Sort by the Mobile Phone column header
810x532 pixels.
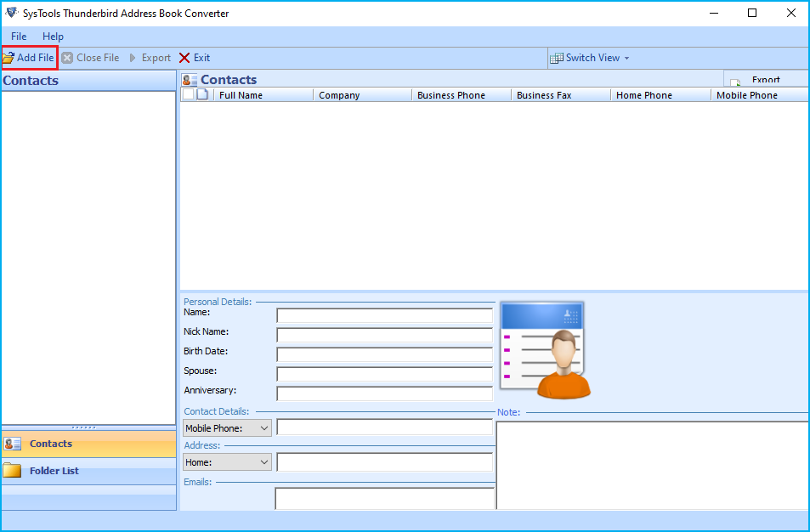(759, 95)
